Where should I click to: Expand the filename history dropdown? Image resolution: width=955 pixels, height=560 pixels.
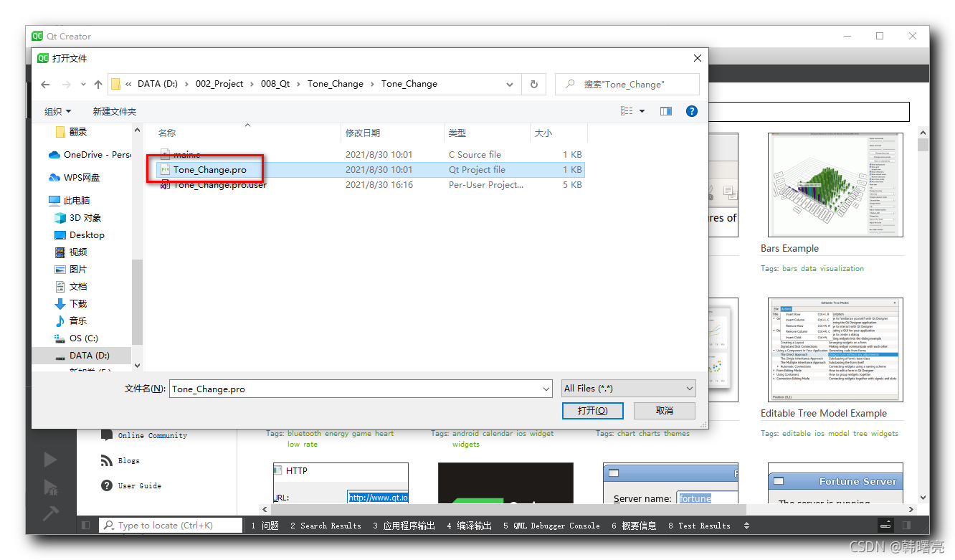pos(546,389)
